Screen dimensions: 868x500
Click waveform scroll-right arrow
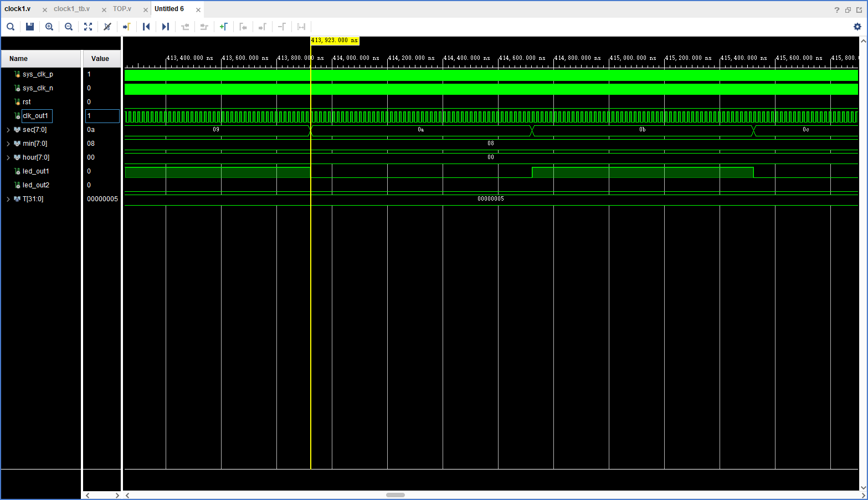coord(863,495)
